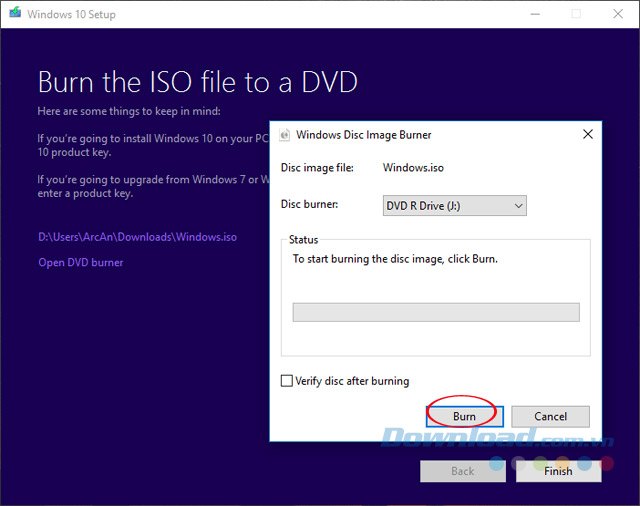The width and height of the screenshot is (640, 506).
Task: Click the Windows 10 Setup title icon
Action: 16,13
